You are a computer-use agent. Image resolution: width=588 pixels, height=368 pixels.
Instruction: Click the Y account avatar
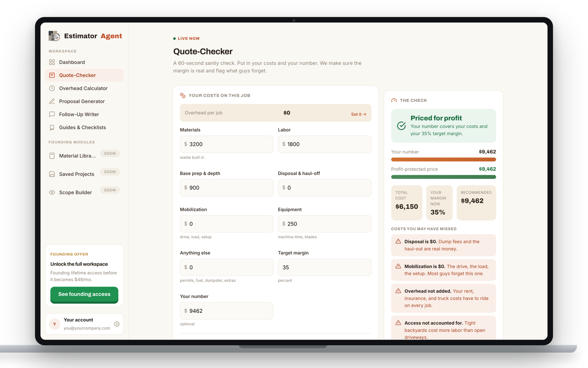coord(55,324)
